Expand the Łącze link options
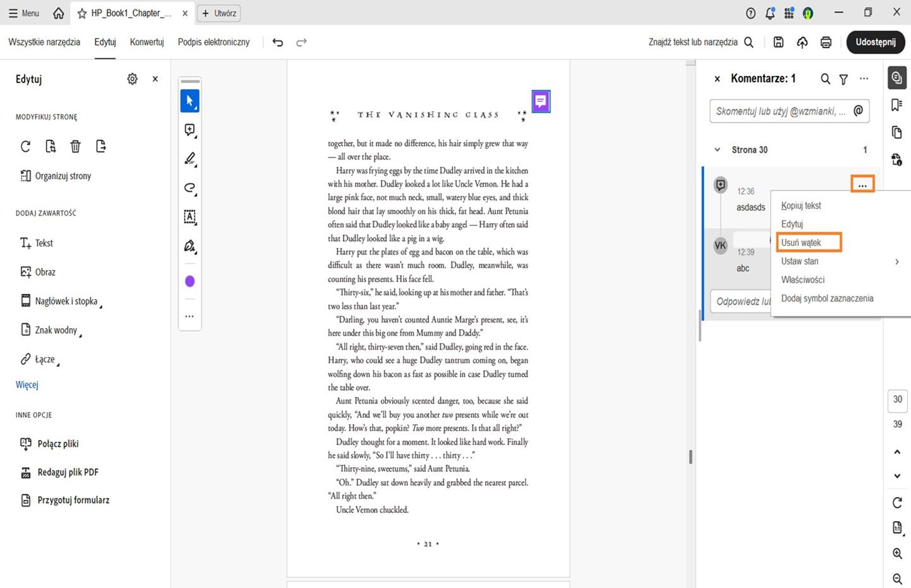The height and width of the screenshot is (588, 911). [39, 359]
